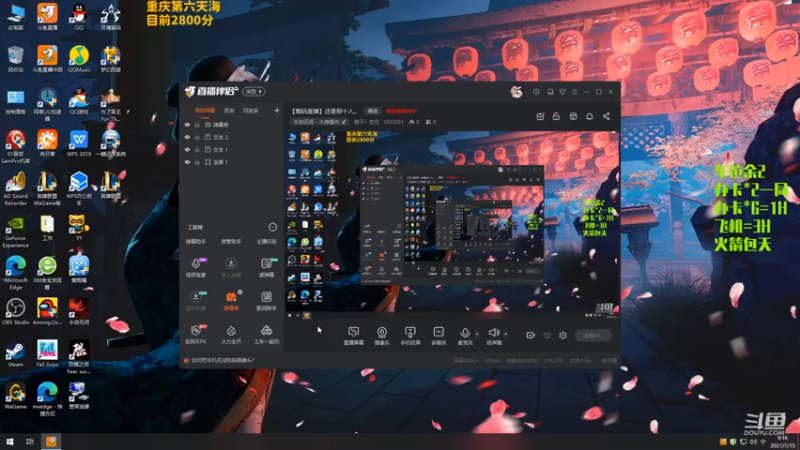The width and height of the screenshot is (800, 450).
Task: Select the 全屏 1 source row
Action: pyautogui.click(x=232, y=162)
